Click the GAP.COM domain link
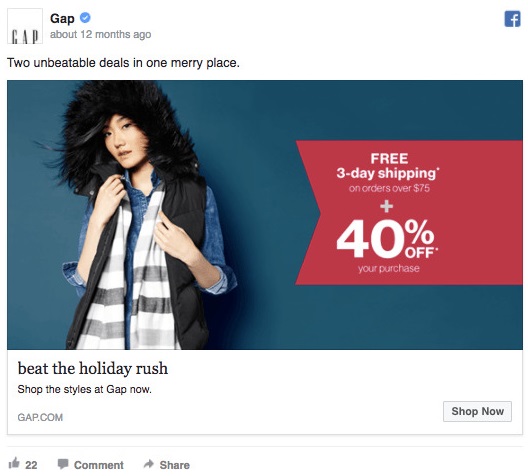The height and width of the screenshot is (476, 528). pyautogui.click(x=40, y=417)
